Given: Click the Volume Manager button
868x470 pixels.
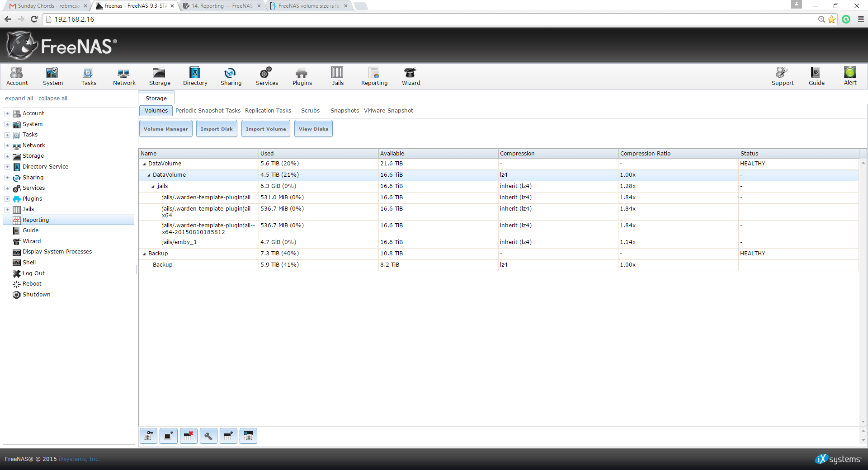Looking at the screenshot, I should pyautogui.click(x=166, y=129).
